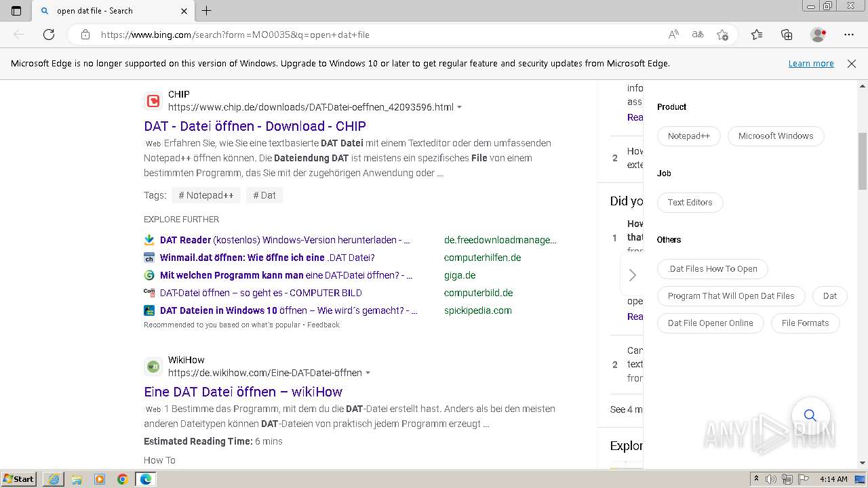Click the page vertical scrollbar thumb
868x488 pixels.
pyautogui.click(x=863, y=161)
